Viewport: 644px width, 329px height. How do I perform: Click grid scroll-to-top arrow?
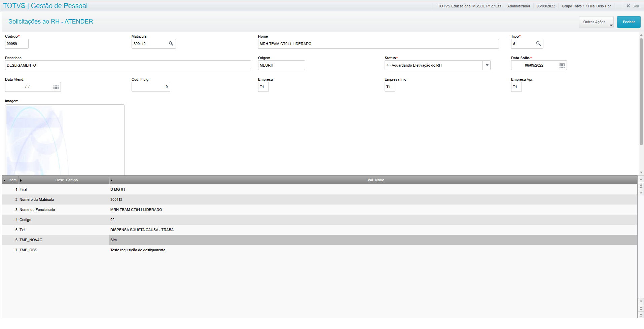[641, 179]
